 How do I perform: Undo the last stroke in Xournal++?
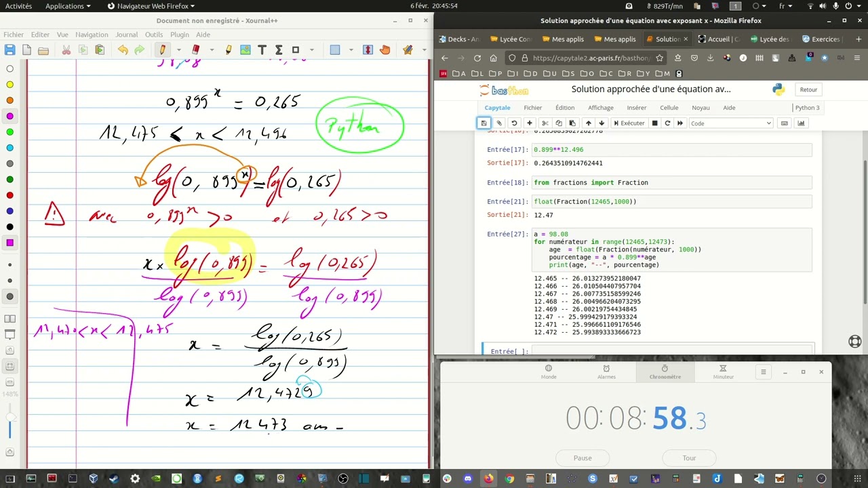pos(123,49)
